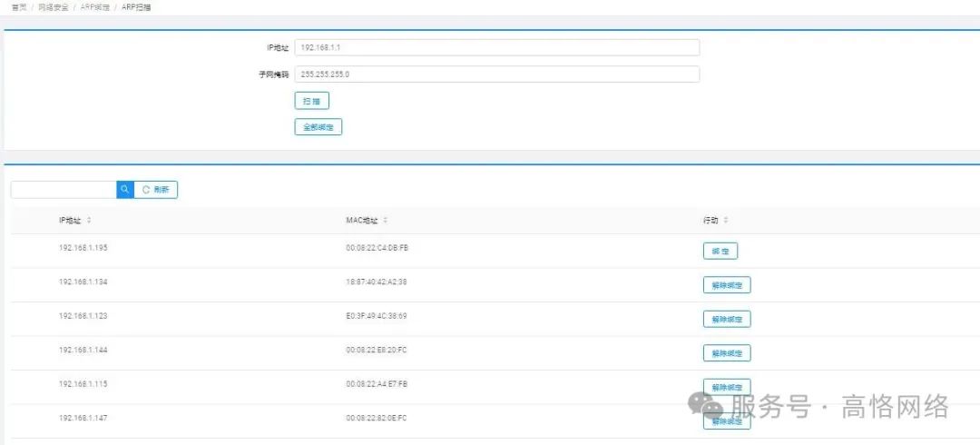Select IP cell 192.168.1.195

pyautogui.click(x=83, y=248)
